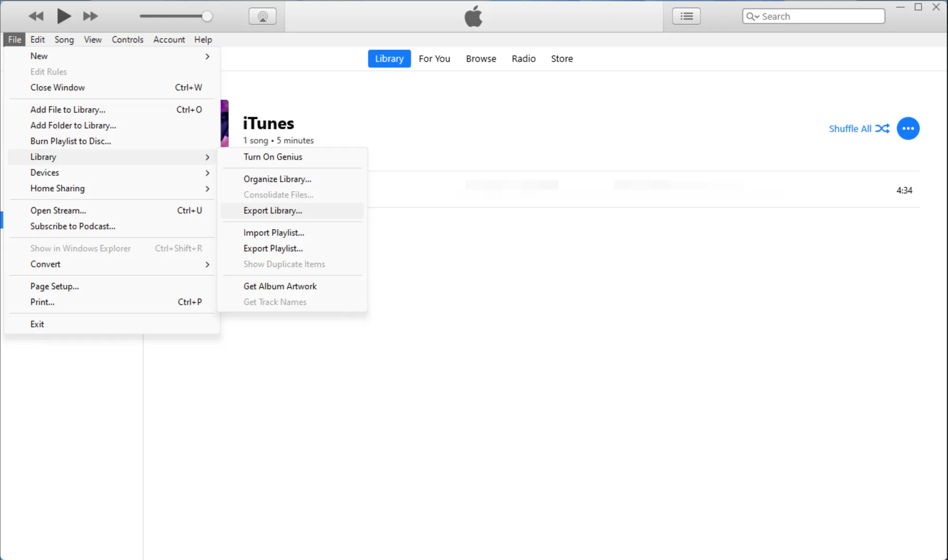Select Export Library... menu entry
948x560 pixels.
273,211
